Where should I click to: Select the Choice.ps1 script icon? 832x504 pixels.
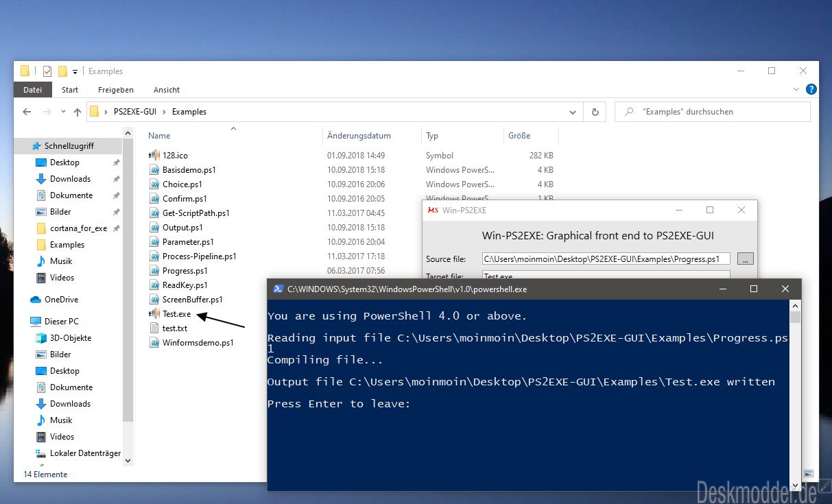tap(154, 184)
